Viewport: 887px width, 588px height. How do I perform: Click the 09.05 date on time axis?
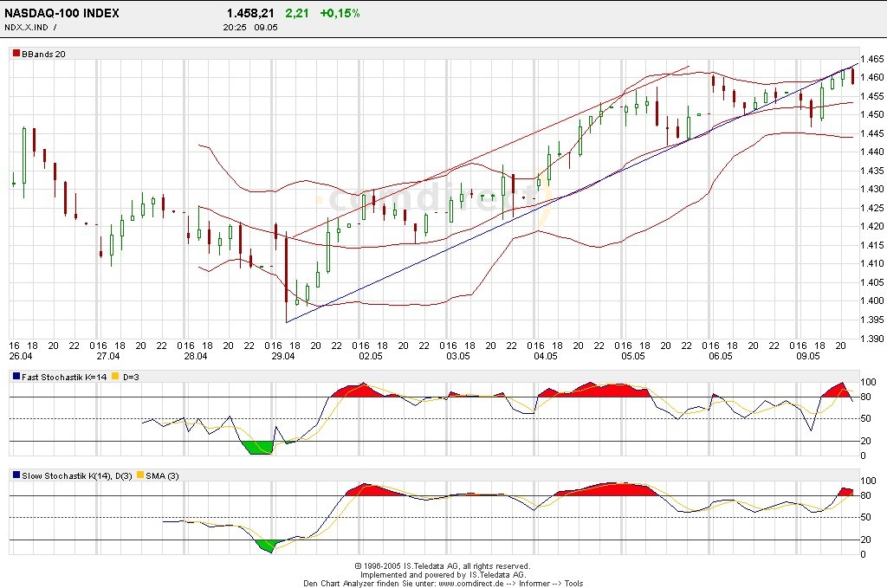point(807,356)
